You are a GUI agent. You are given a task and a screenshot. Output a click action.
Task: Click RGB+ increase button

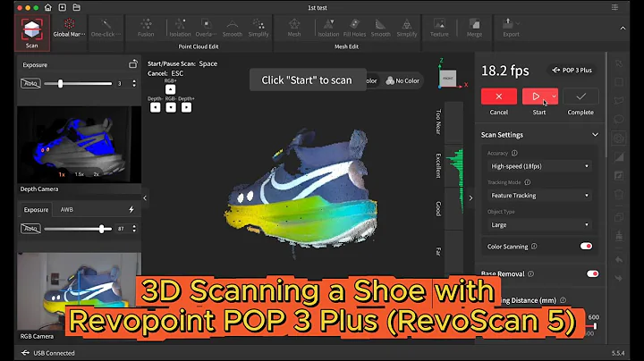click(x=171, y=89)
